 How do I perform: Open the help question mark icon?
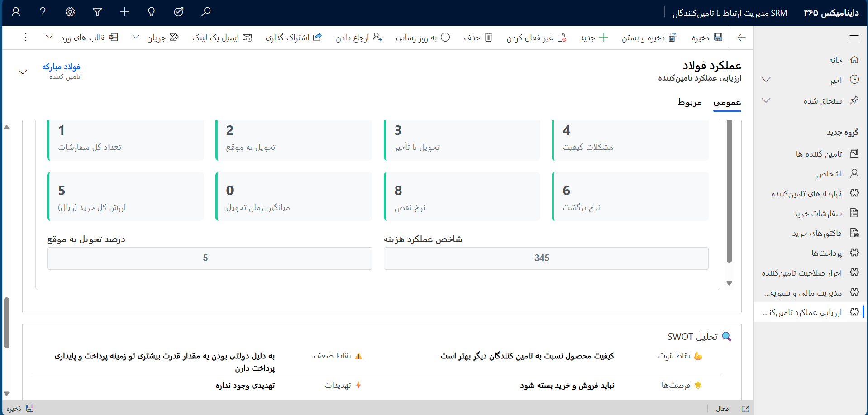tap(43, 12)
